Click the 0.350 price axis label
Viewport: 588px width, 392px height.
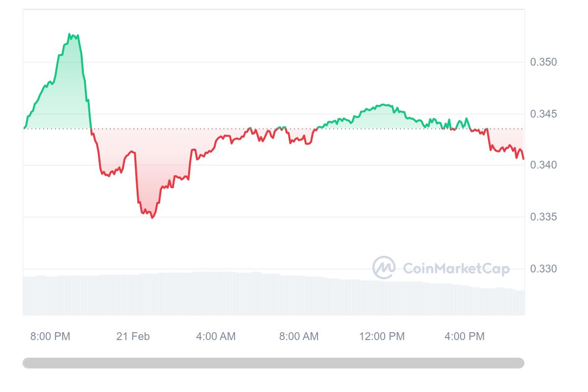click(543, 62)
